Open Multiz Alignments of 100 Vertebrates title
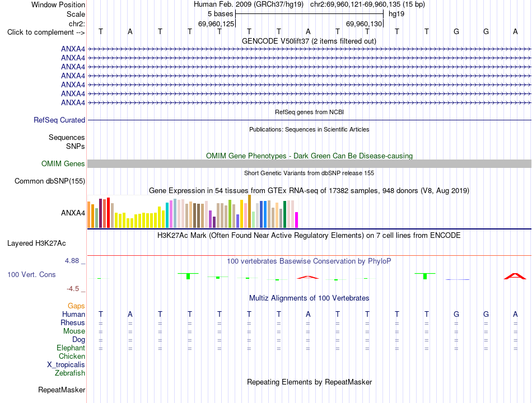Screen dimensions: 532x403 pos(309,298)
